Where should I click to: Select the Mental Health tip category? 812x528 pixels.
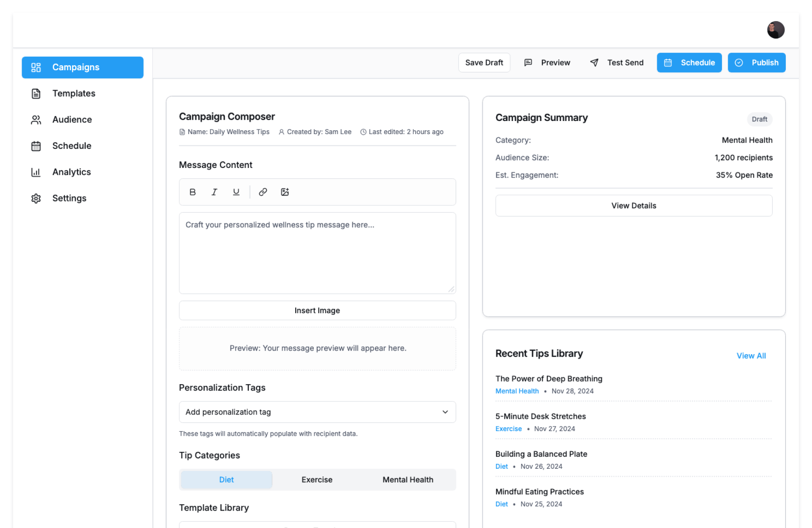[407, 480]
